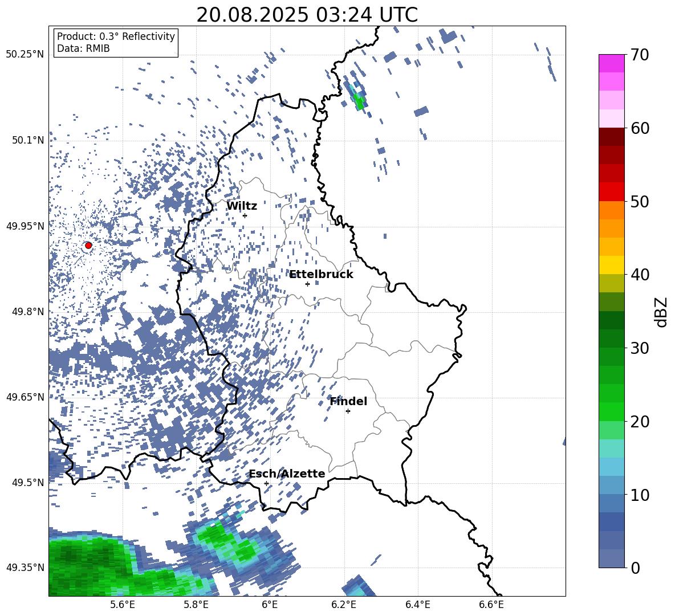Click the 6.6°E longitude label
The height and width of the screenshot is (616, 675).
[x=491, y=605]
